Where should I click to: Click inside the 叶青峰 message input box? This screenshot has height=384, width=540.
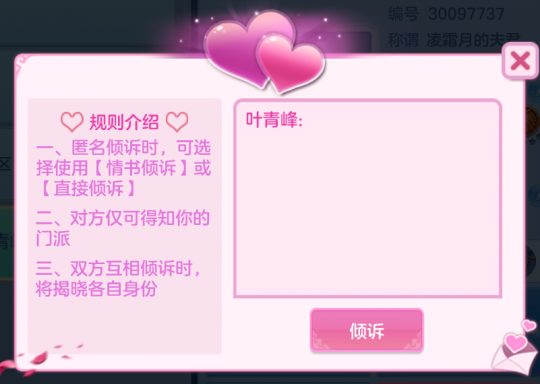click(x=367, y=198)
